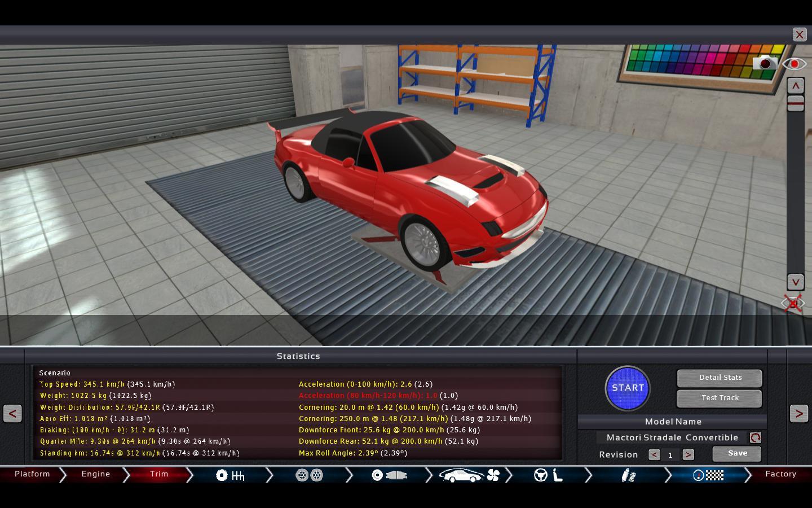Switch to the Platform tab
The height and width of the screenshot is (508, 812).
coord(32,474)
